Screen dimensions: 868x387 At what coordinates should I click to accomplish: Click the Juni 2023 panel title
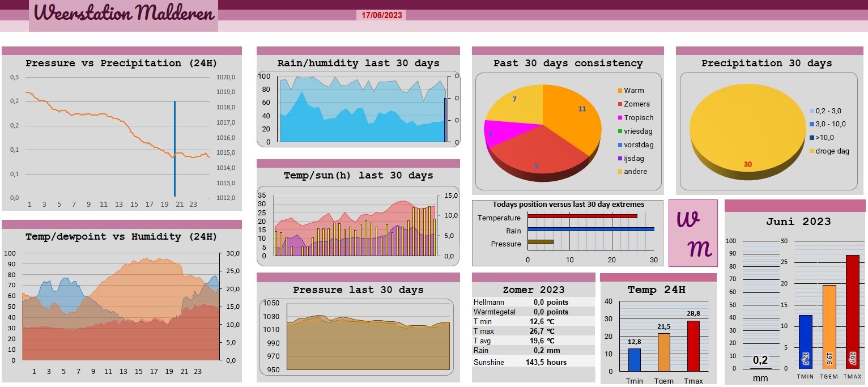[798, 222]
